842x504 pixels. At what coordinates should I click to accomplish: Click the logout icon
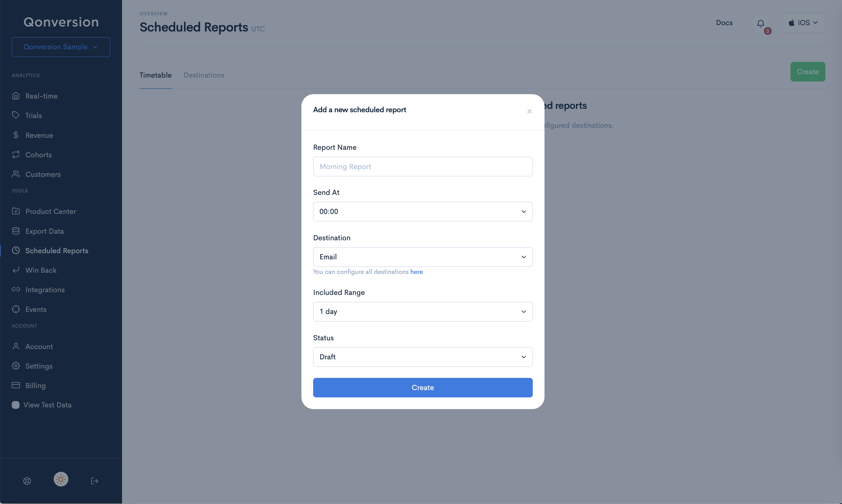94,481
